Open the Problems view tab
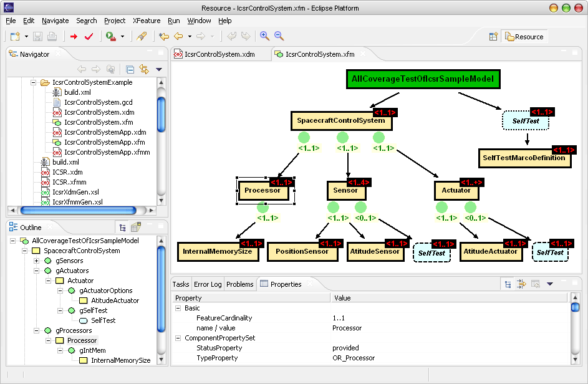The height and width of the screenshot is (384, 588). tap(240, 284)
